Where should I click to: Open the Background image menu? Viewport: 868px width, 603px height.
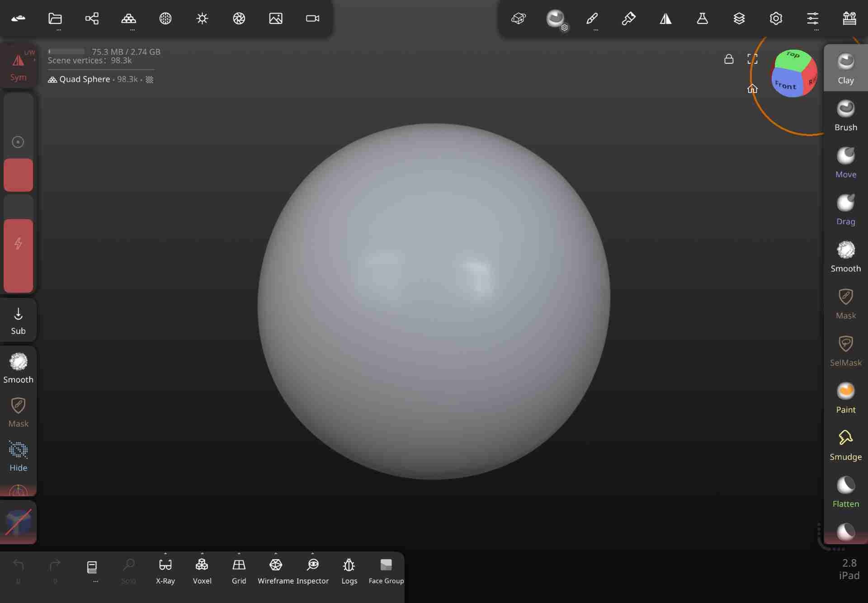[x=276, y=19]
